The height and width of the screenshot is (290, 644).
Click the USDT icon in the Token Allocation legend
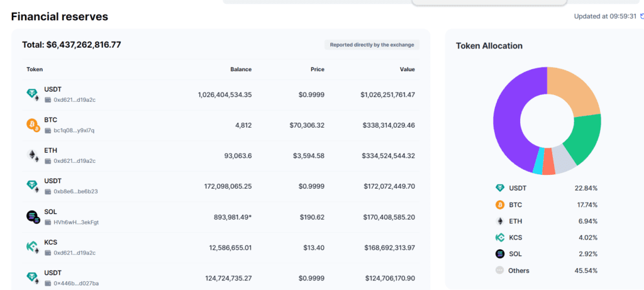pos(500,188)
